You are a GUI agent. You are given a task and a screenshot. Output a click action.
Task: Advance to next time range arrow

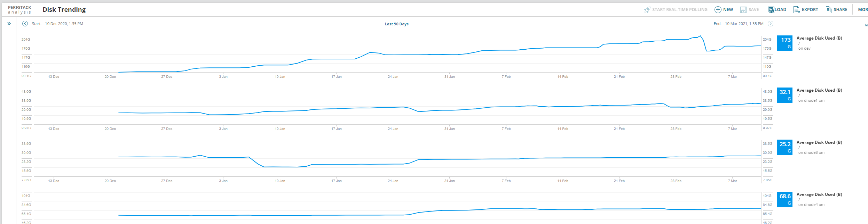pyautogui.click(x=771, y=24)
